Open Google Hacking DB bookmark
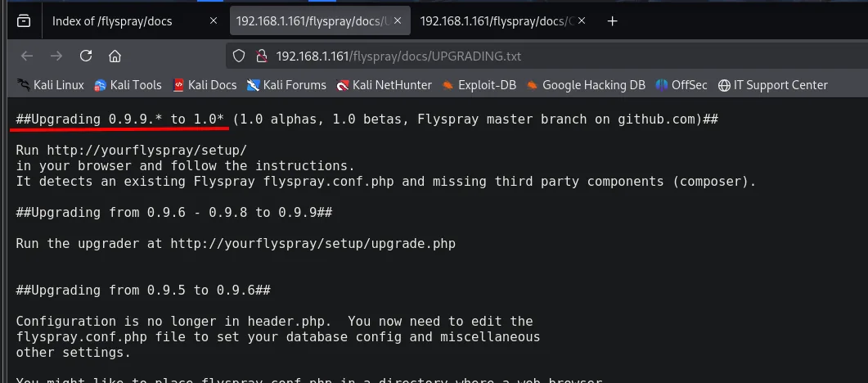The width and height of the screenshot is (868, 383). click(586, 85)
